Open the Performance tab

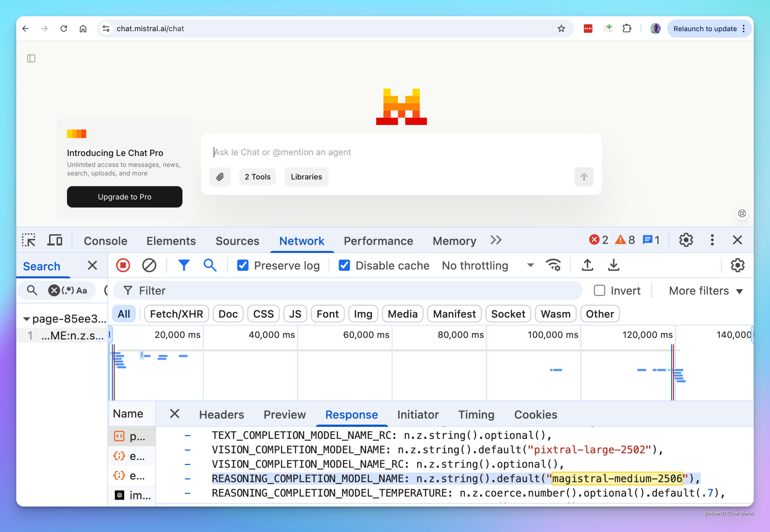(x=378, y=241)
